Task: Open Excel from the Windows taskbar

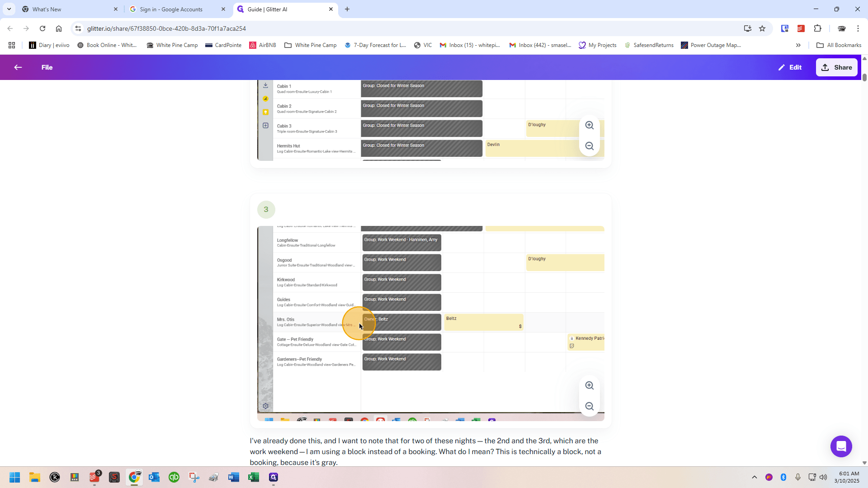Action: [x=254, y=477]
